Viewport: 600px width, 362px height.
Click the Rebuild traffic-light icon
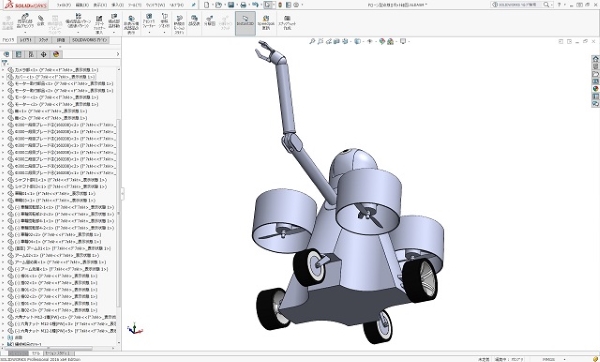(x=280, y=5)
